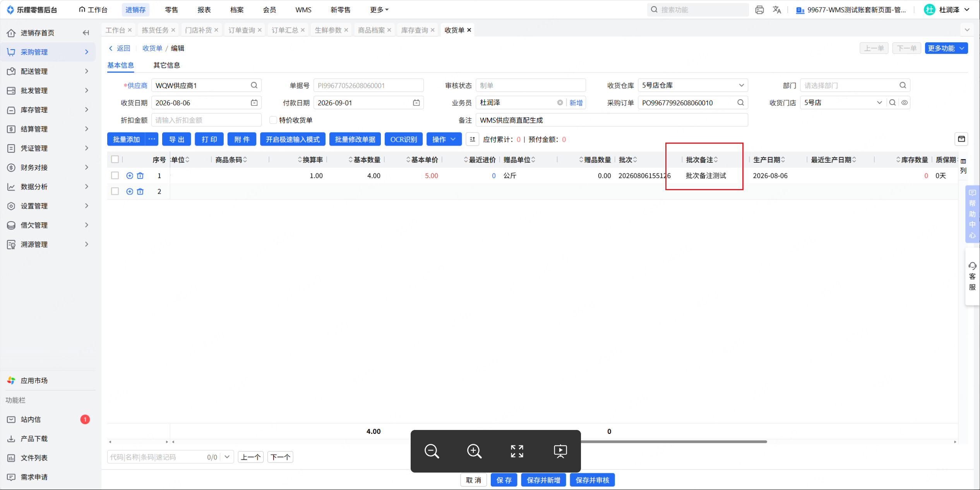Add row after row 1 plus icon

coord(130,175)
